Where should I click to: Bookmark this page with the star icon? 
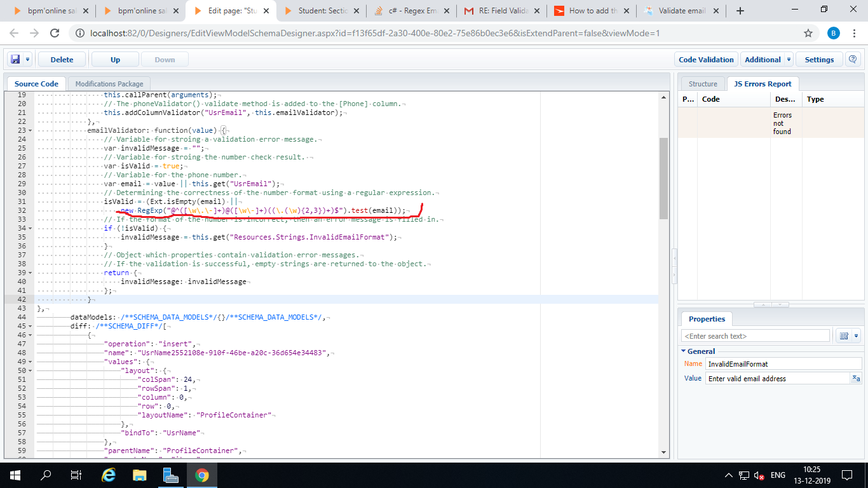click(808, 33)
